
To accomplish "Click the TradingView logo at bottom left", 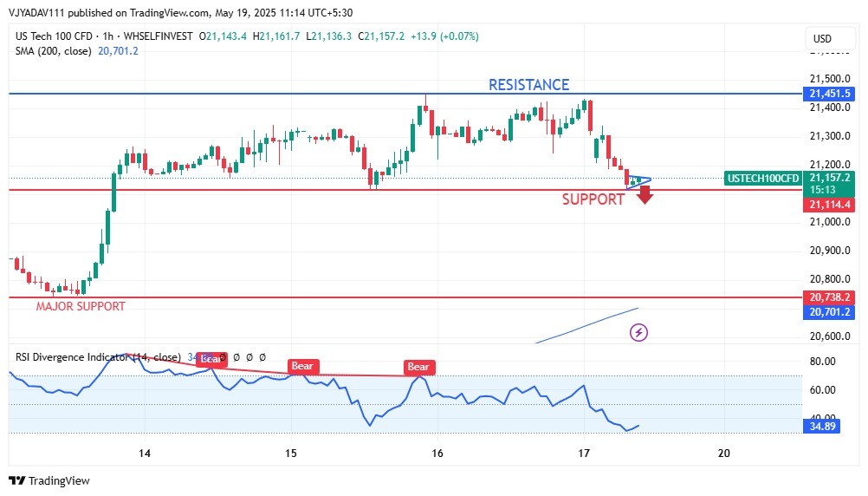I will tap(49, 480).
